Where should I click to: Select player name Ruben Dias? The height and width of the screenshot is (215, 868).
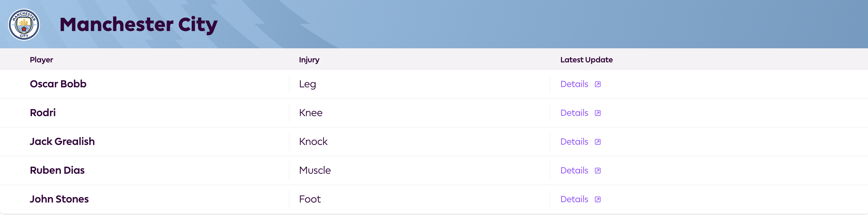pos(57,170)
